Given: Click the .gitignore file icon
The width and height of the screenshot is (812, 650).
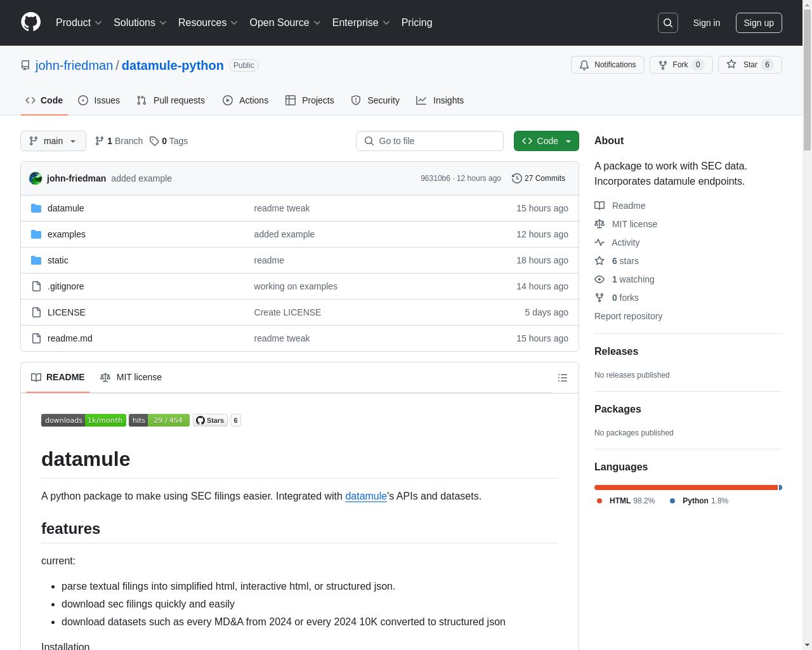Looking at the screenshot, I should pos(36,286).
